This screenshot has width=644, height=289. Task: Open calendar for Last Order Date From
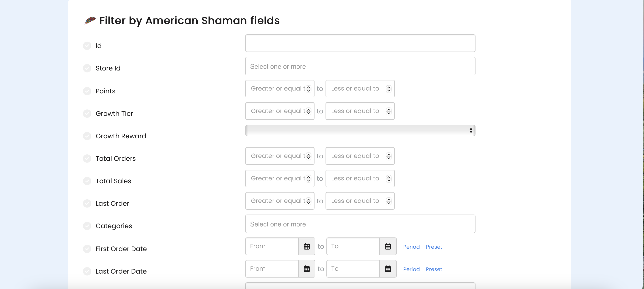(307, 269)
